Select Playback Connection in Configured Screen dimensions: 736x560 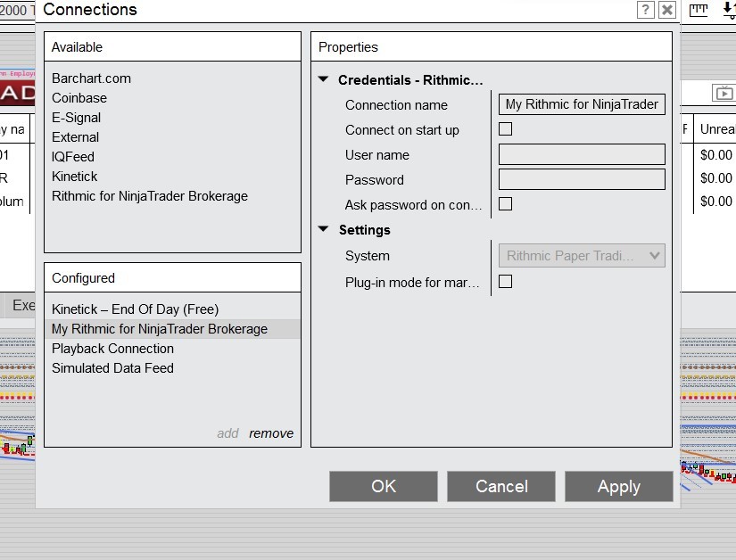(172, 349)
